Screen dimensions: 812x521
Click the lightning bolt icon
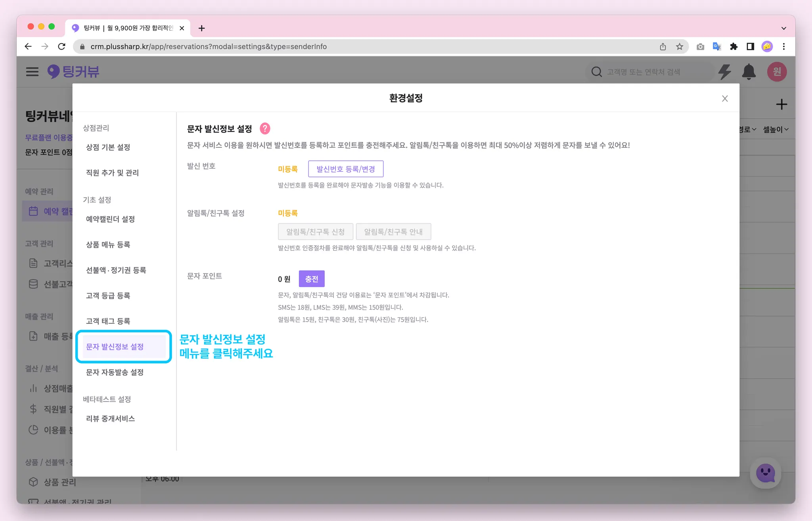(x=725, y=72)
